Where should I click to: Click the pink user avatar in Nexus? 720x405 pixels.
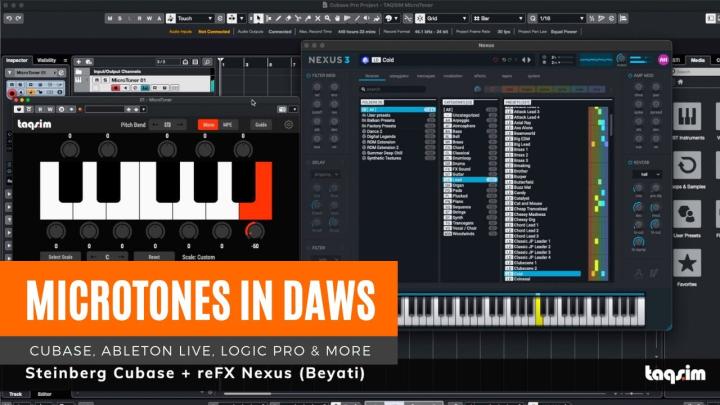(663, 60)
